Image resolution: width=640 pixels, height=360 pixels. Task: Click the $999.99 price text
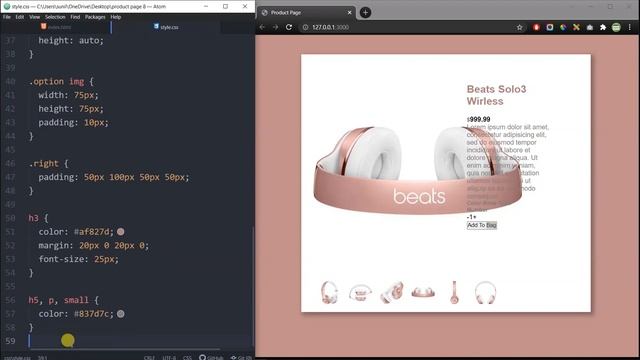coord(478,119)
